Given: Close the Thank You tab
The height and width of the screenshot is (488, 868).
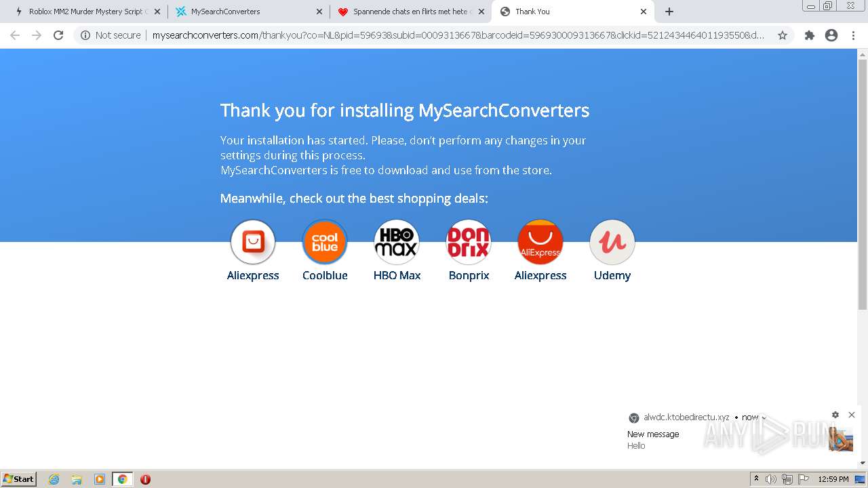Looking at the screenshot, I should tap(644, 12).
